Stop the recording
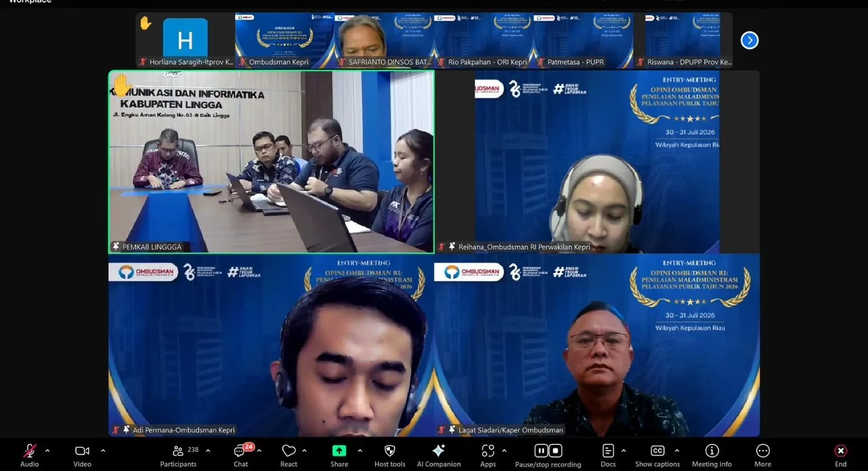This screenshot has width=868, height=471. coord(555,451)
